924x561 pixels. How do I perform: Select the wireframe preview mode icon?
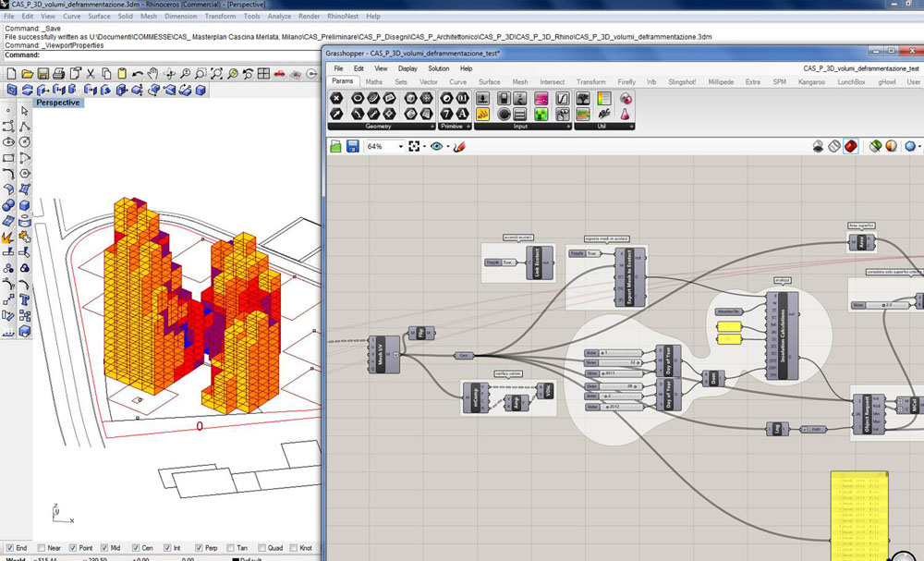click(834, 146)
